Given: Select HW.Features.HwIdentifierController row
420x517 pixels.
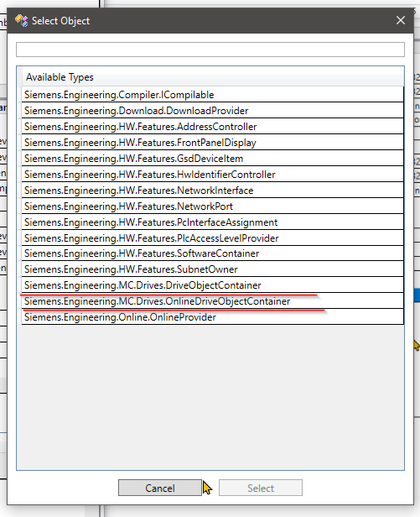Looking at the screenshot, I should pyautogui.click(x=212, y=174).
